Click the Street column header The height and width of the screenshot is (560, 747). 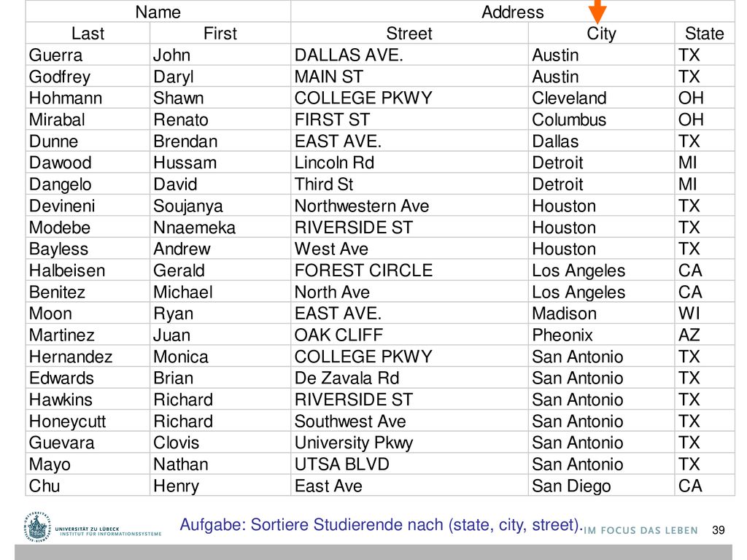point(409,34)
